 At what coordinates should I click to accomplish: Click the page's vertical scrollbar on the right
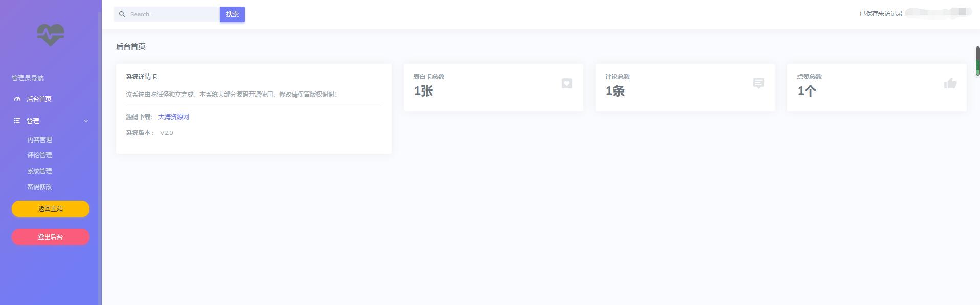[x=977, y=61]
